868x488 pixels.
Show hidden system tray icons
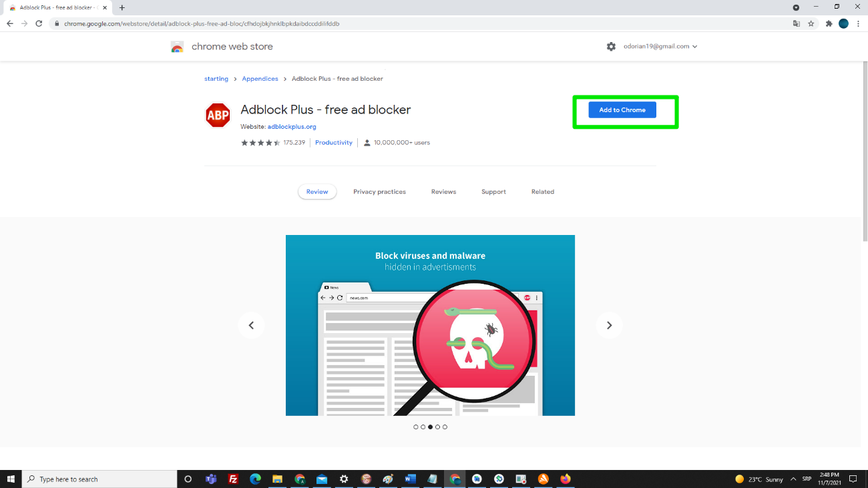coord(793,479)
